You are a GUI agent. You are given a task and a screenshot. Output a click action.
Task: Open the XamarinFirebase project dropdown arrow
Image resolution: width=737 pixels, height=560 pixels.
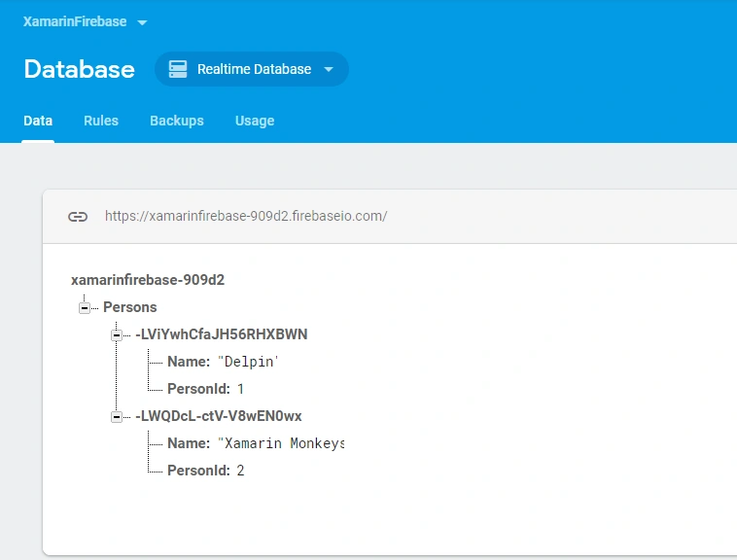[142, 22]
